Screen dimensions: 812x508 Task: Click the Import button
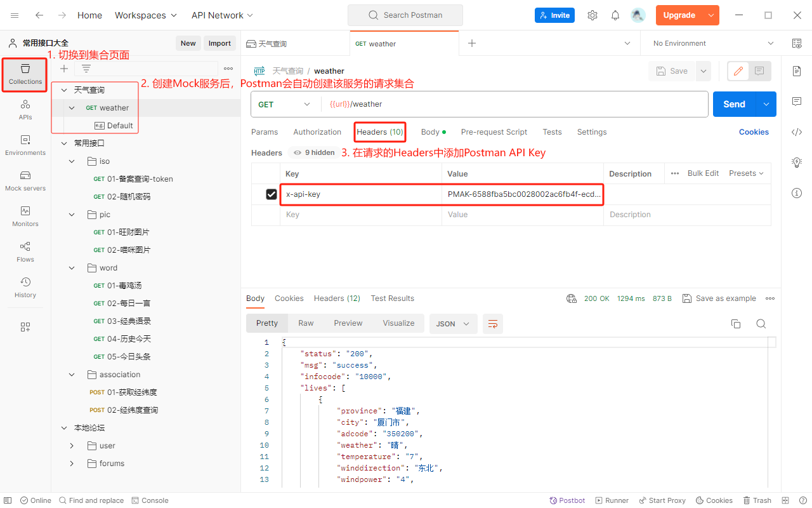coord(219,43)
